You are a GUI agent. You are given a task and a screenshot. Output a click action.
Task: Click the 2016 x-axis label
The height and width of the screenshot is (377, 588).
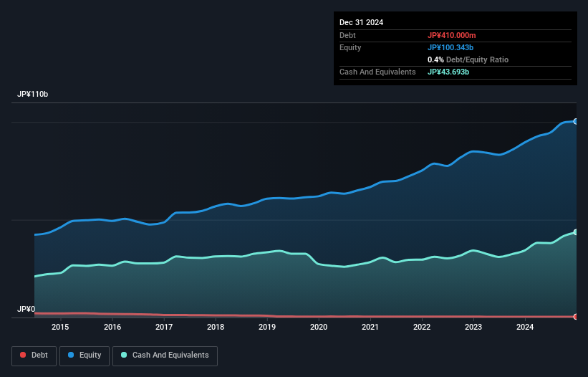pyautogui.click(x=112, y=327)
